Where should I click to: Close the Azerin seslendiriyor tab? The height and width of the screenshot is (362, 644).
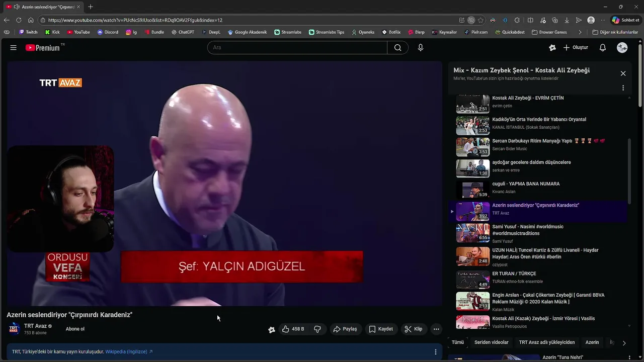[78, 7]
